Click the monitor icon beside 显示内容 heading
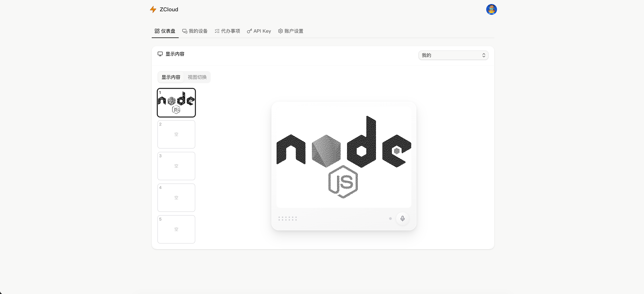The width and height of the screenshot is (644, 294). click(x=160, y=54)
